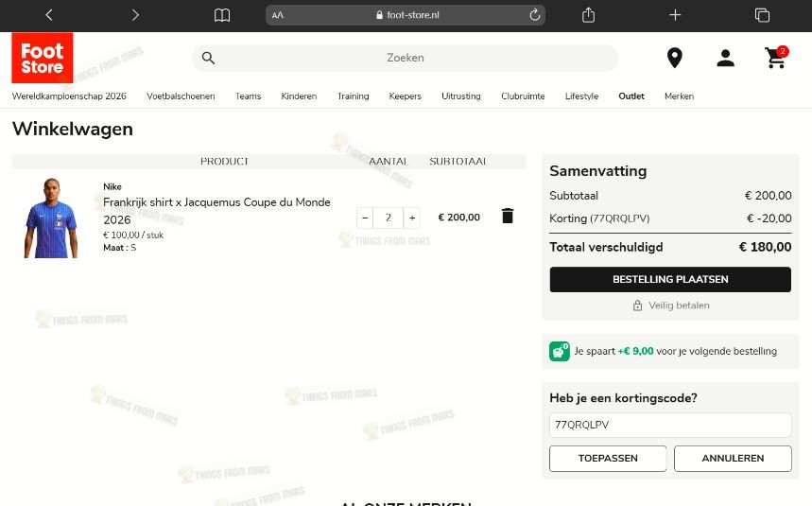
Task: Open the store locator pin icon
Action: 675,58
